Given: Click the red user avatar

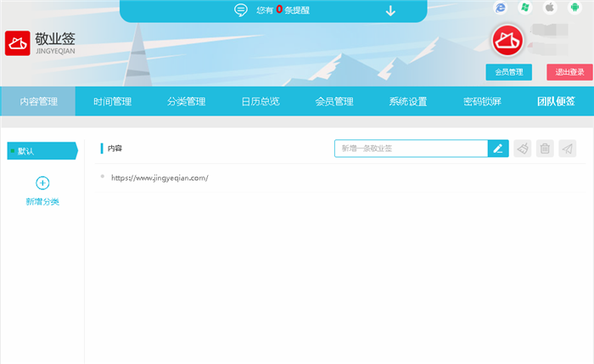Looking at the screenshot, I should pyautogui.click(x=507, y=41).
